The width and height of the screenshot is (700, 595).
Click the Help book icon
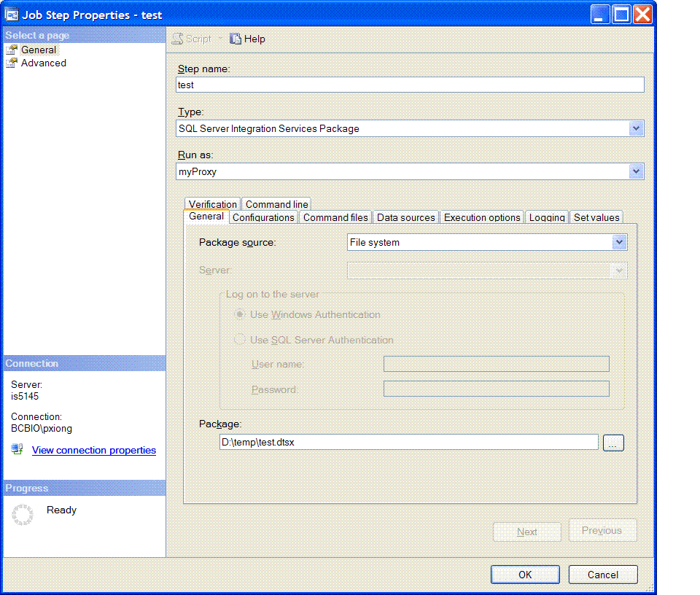[x=236, y=39]
